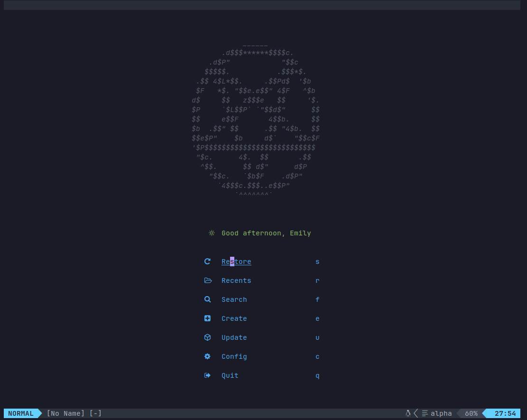Click the Update package cube icon
Image resolution: width=527 pixels, height=420 pixels.
[x=207, y=337]
